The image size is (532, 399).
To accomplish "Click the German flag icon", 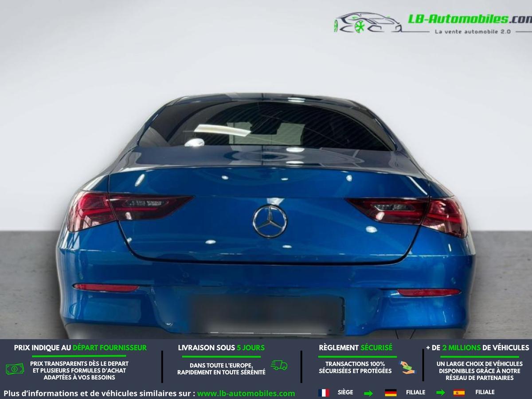I will click(391, 393).
